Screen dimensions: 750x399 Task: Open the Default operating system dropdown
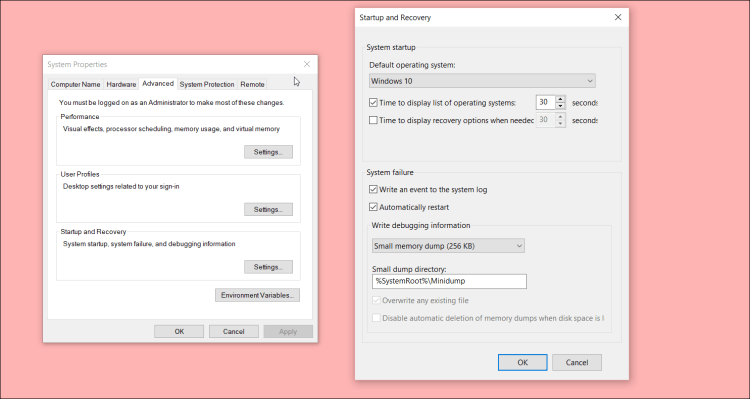pos(482,81)
